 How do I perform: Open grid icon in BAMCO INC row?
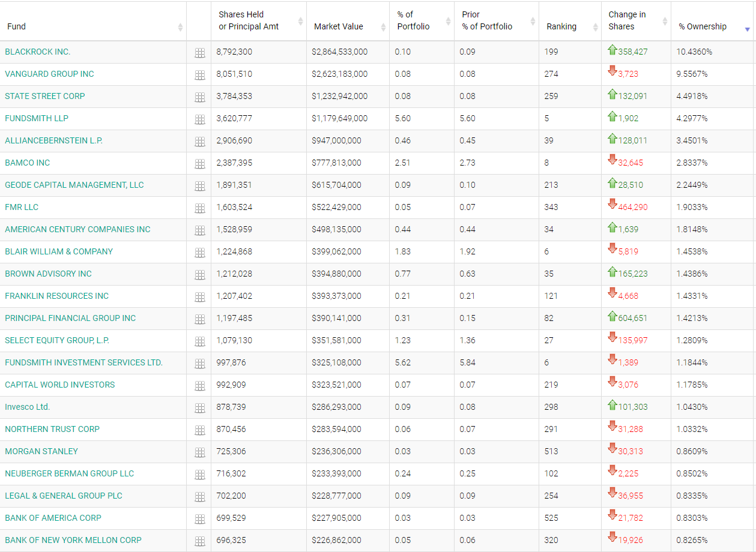tap(200, 164)
